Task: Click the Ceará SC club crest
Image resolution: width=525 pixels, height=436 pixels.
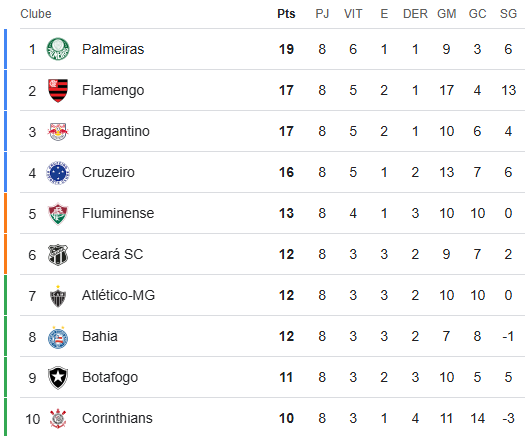Action: pyautogui.click(x=58, y=255)
